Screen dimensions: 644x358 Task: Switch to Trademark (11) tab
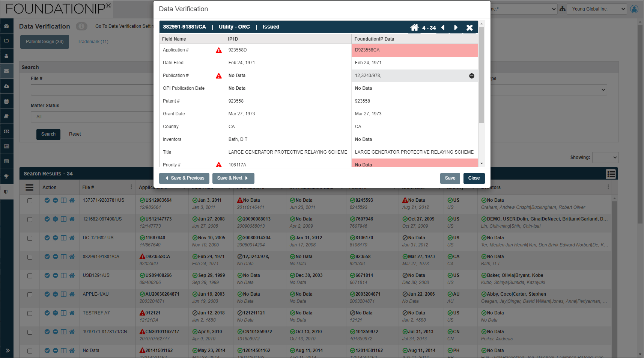pos(93,42)
